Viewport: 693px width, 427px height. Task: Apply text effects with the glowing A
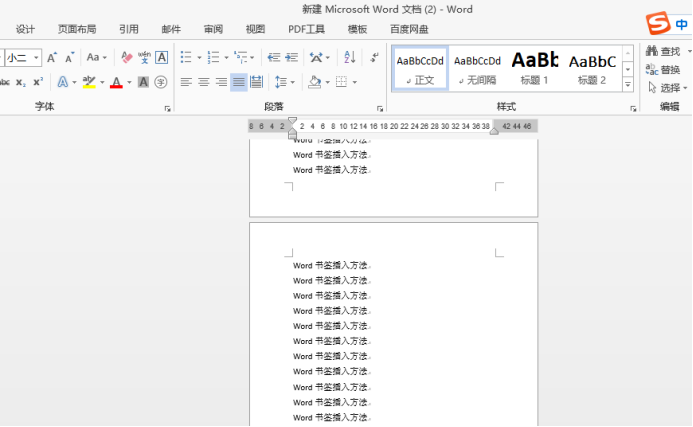point(63,82)
